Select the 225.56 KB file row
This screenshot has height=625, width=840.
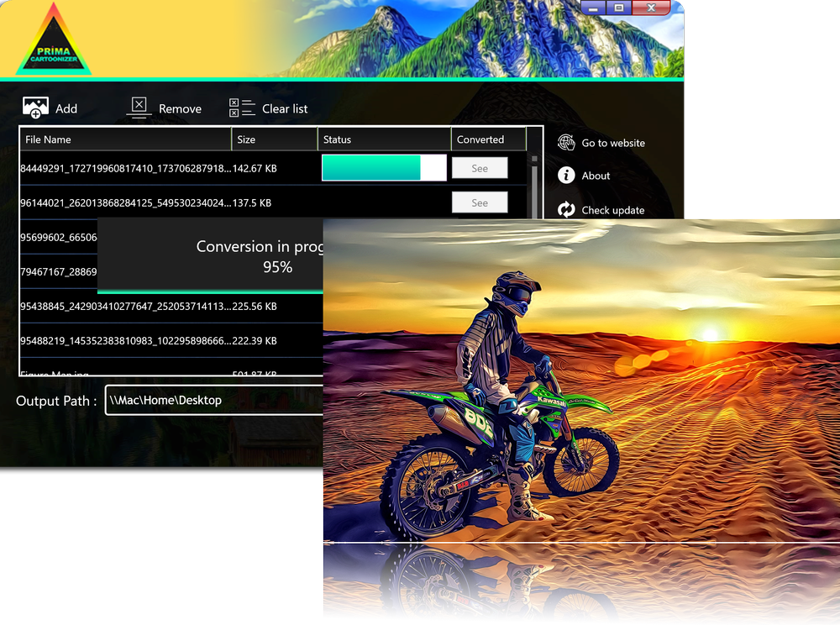pos(168,307)
